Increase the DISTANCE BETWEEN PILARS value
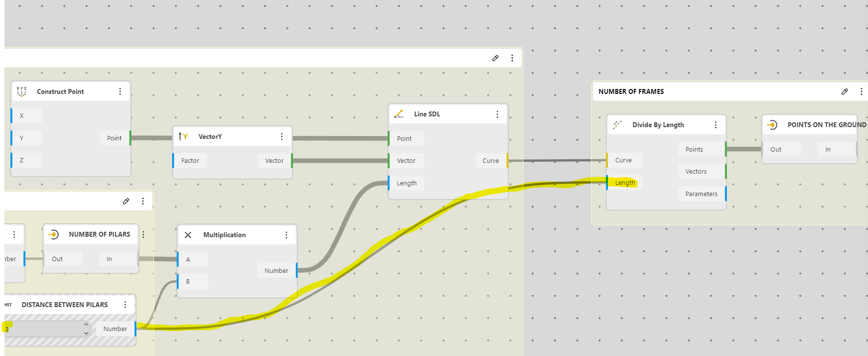The width and height of the screenshot is (868, 356). tap(86, 325)
